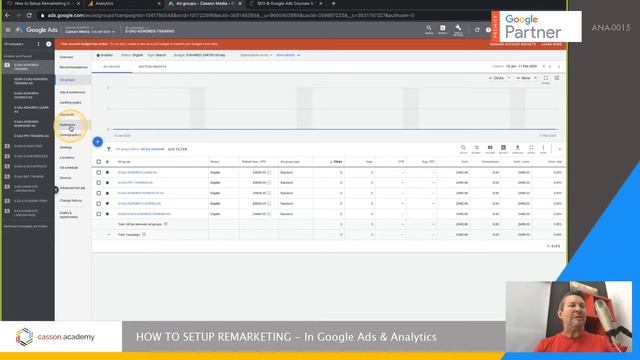Go to next date range arrow
640x360 pixels.
(559, 66)
